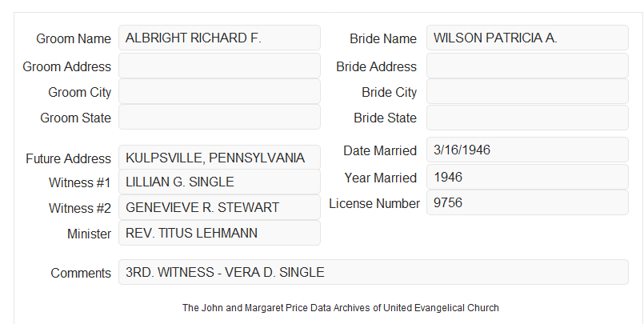The width and height of the screenshot is (644, 324).
Task: Select Witness #1 field Lillian G. Single
Action: (x=219, y=182)
